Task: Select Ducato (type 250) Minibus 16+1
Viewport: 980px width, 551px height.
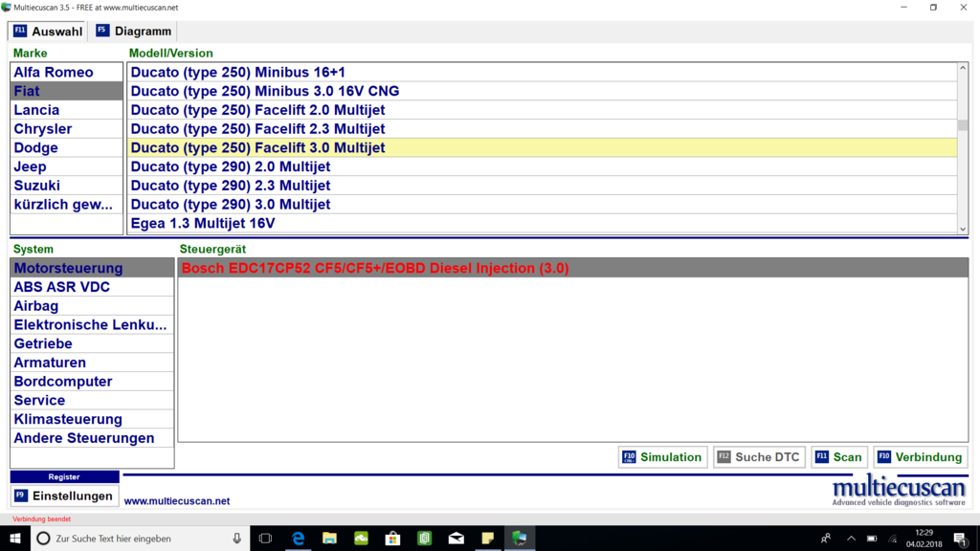Action: (542, 72)
